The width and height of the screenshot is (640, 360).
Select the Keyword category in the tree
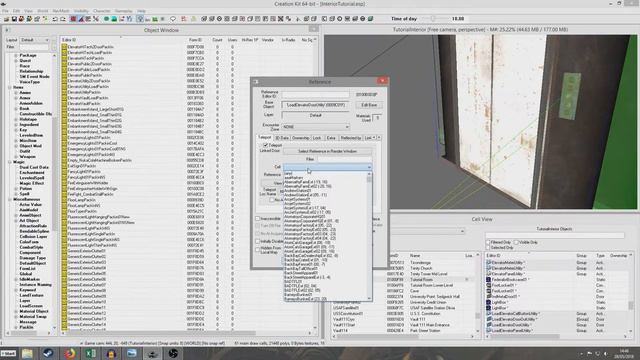click(28, 290)
